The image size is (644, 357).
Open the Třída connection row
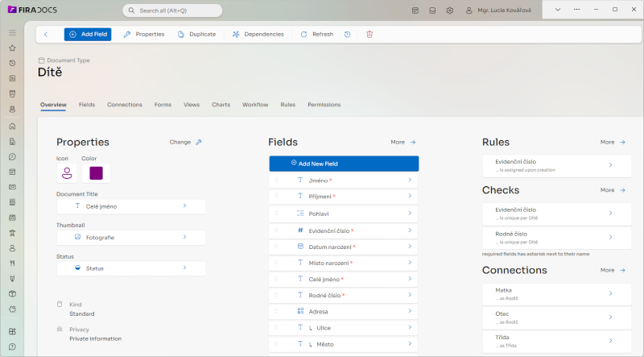coord(557,341)
